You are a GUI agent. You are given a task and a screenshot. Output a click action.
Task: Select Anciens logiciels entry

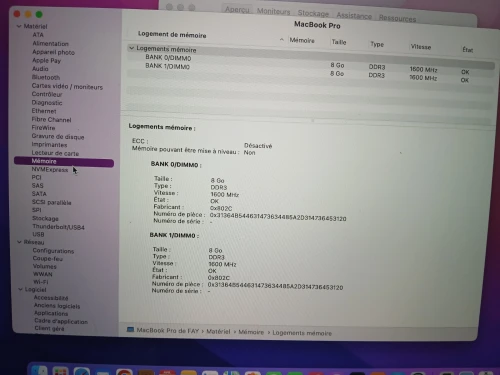tap(57, 306)
